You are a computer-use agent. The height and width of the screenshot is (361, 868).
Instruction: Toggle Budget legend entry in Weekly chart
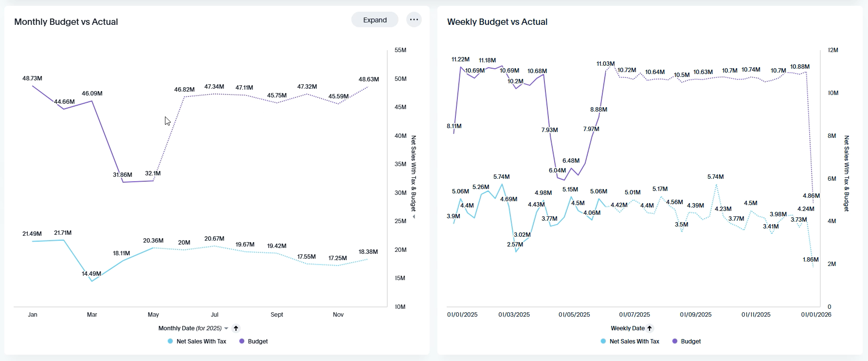[x=687, y=342]
